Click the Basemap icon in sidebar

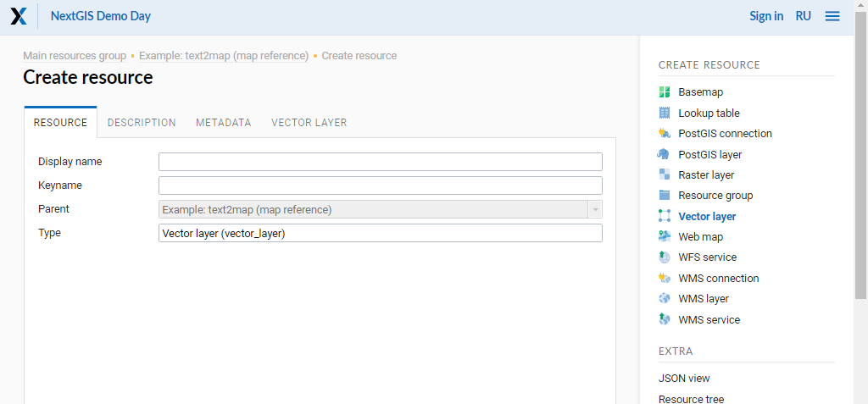click(665, 92)
